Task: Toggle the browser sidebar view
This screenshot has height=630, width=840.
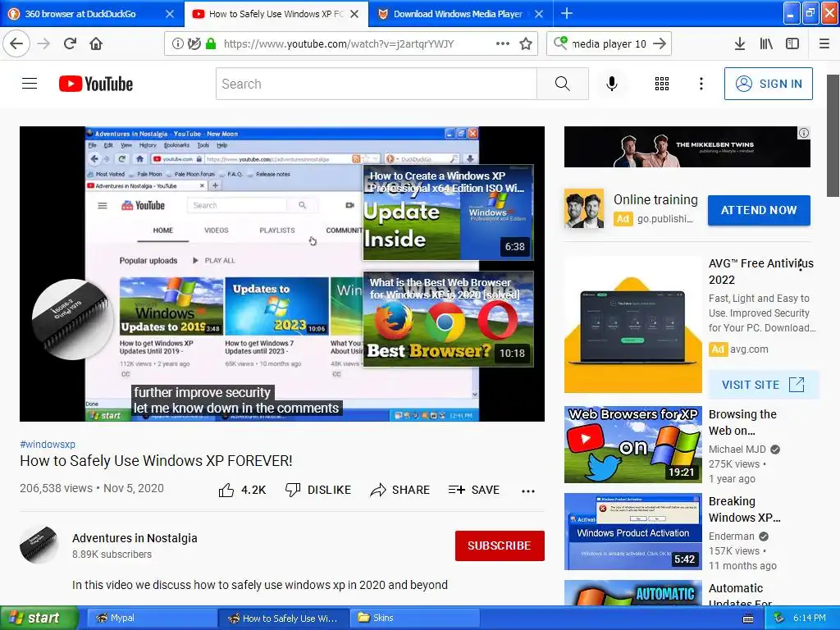Action: point(792,44)
